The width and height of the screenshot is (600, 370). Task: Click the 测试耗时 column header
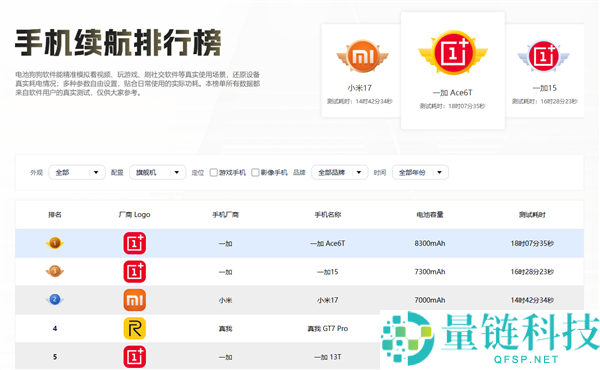tap(532, 215)
